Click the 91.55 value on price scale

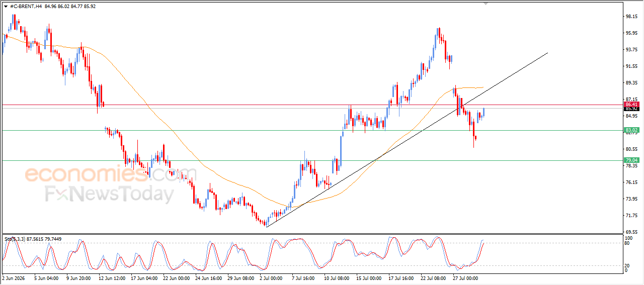click(x=632, y=66)
